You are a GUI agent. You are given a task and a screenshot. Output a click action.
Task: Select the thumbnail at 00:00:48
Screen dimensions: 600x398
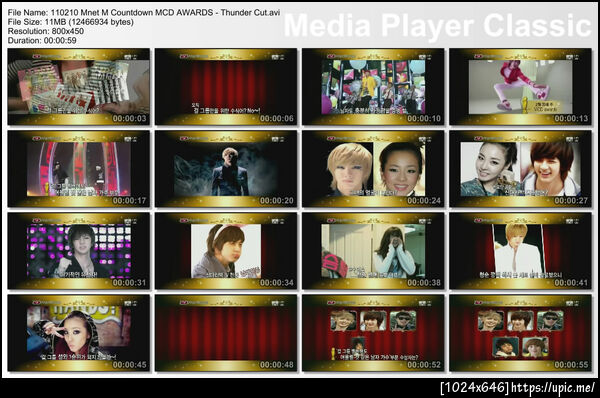(226, 333)
